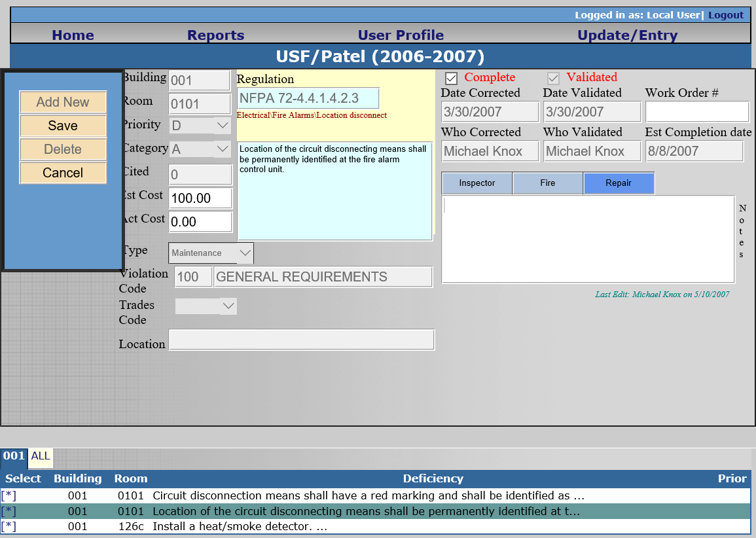Select the highlighted Location of circuit row
Screen dimensions: 756x538
[x=376, y=511]
